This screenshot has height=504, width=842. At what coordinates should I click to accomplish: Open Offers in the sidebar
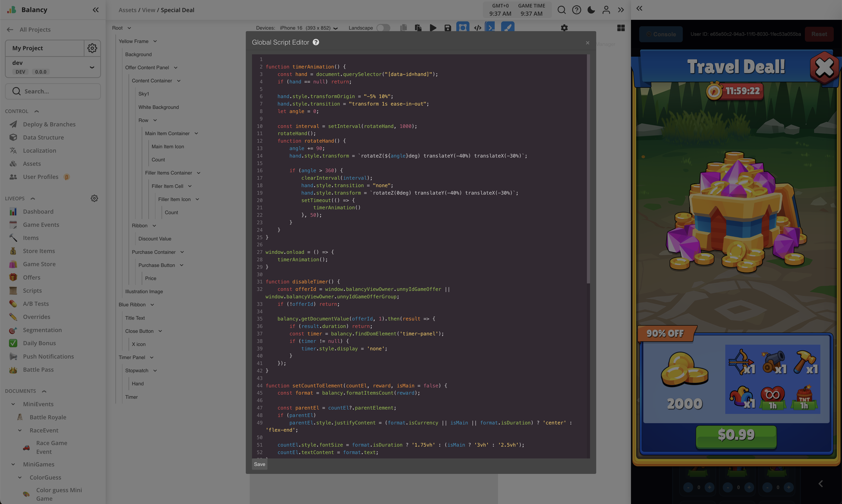[x=32, y=277]
